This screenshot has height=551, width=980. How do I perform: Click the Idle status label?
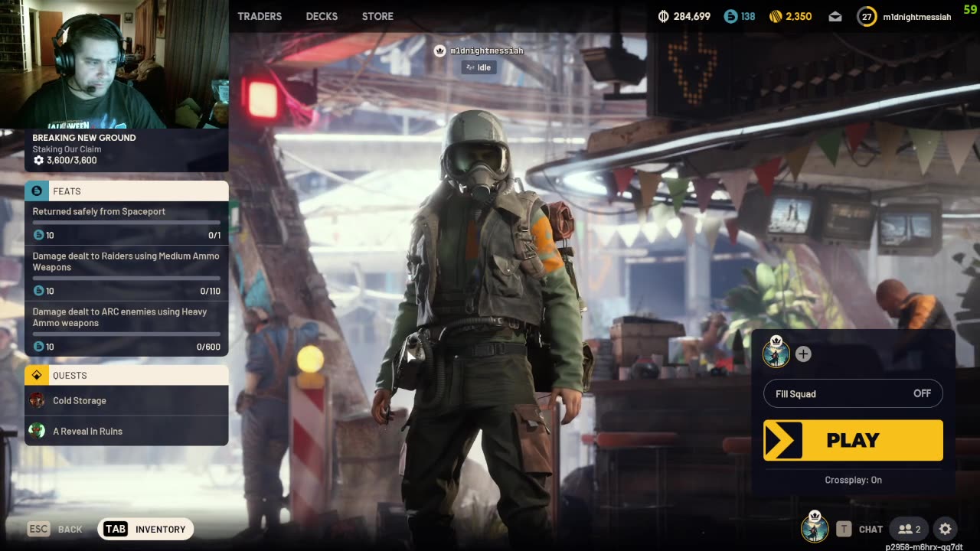click(x=479, y=67)
